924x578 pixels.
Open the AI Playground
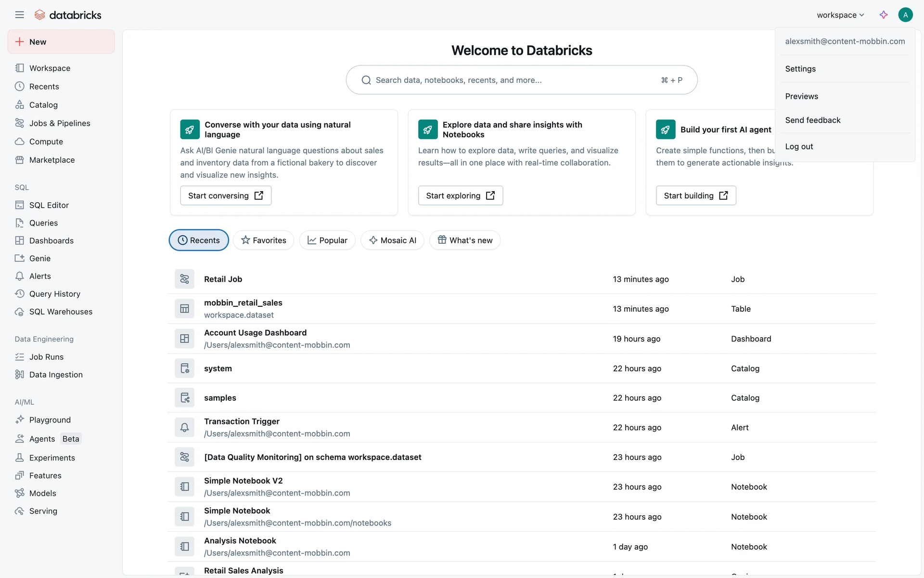[50, 420]
